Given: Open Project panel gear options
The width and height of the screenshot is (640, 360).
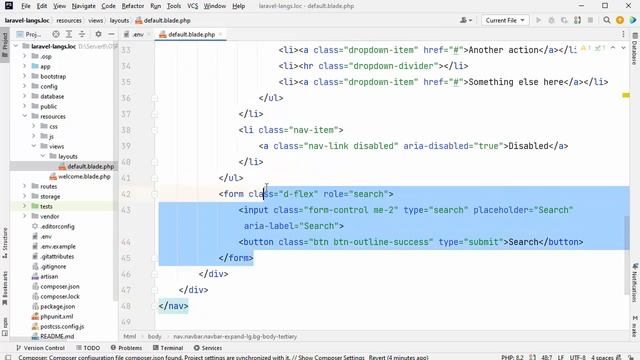Looking at the screenshot, I should [x=98, y=34].
